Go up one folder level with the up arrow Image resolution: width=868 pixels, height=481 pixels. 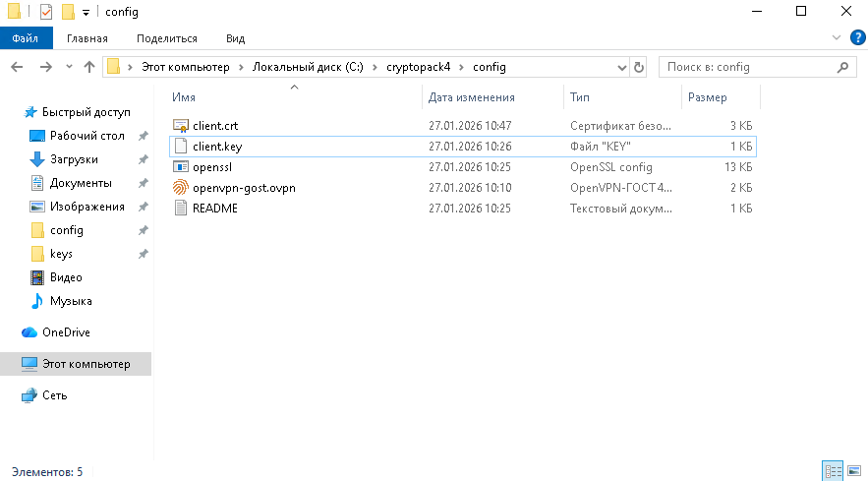click(x=89, y=67)
